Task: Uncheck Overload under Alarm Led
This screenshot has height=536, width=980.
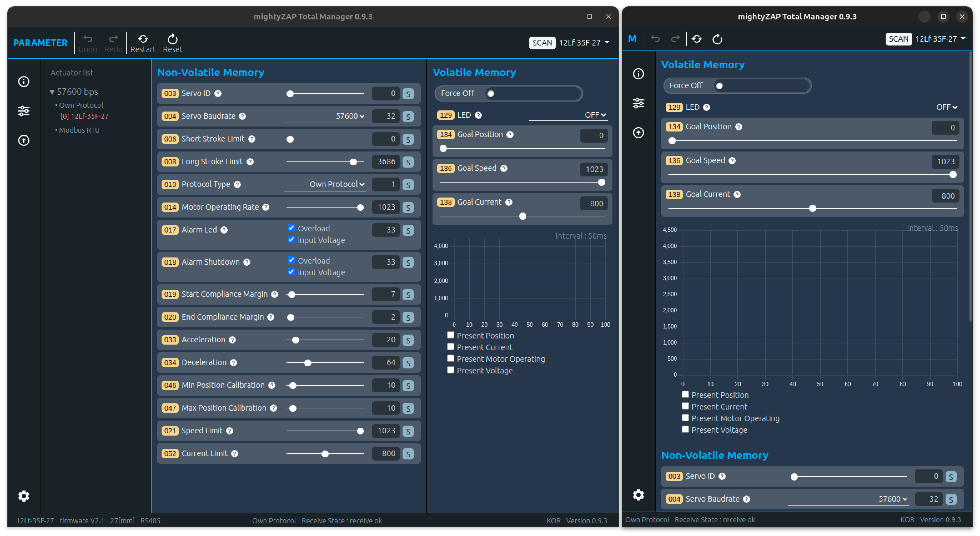Action: coord(291,228)
